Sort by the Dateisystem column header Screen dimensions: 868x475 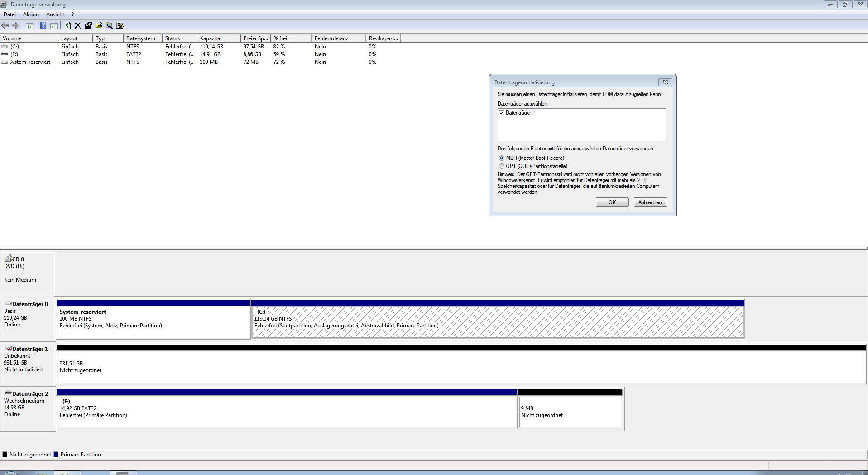point(143,38)
